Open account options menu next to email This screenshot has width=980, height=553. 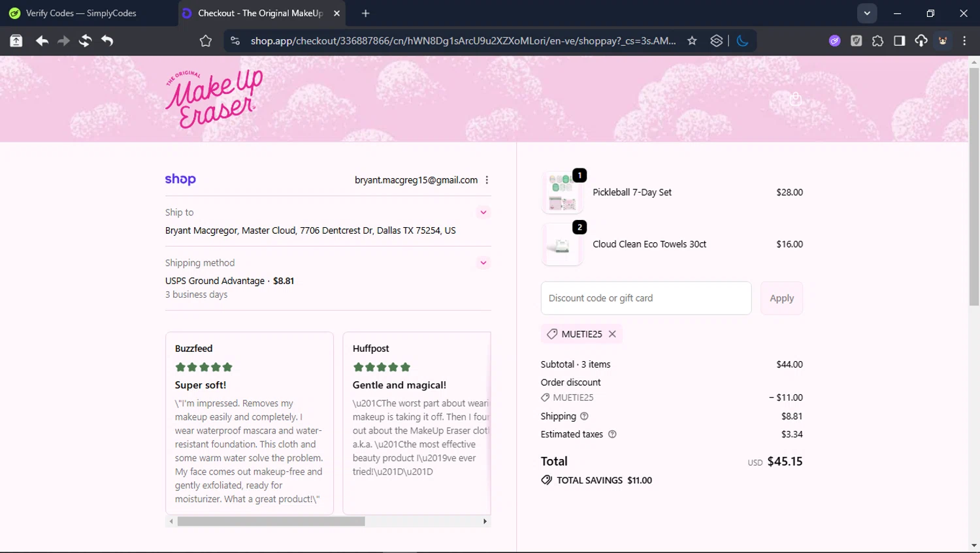point(487,180)
